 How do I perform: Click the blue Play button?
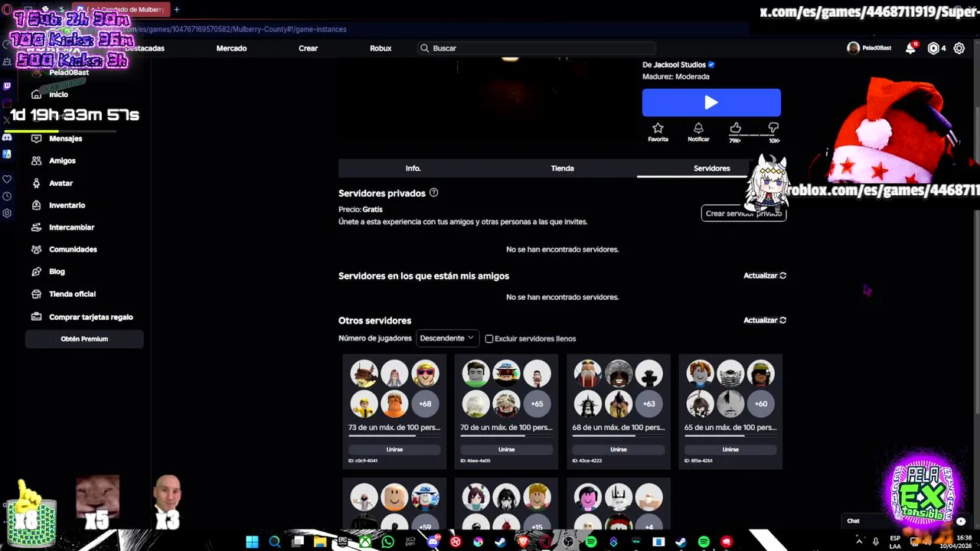(711, 103)
